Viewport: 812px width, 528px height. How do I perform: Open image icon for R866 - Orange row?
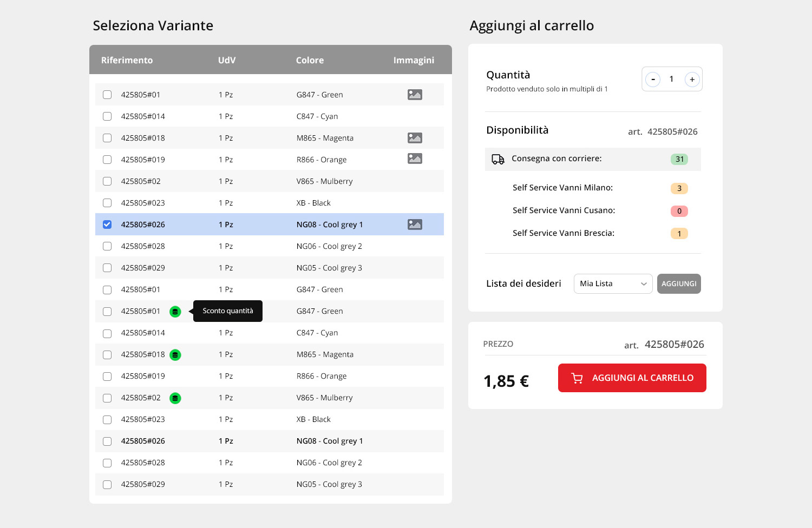pyautogui.click(x=415, y=159)
